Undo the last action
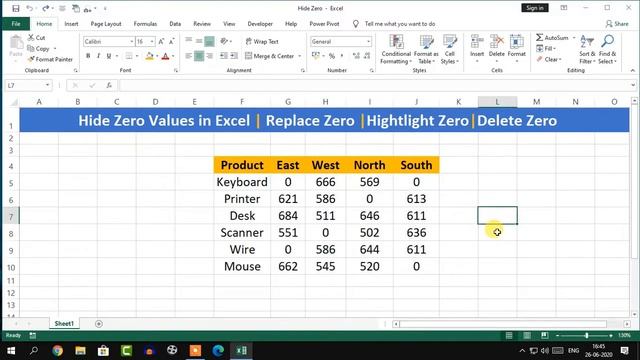Viewport: 640px width, 360px height. (x=29, y=8)
